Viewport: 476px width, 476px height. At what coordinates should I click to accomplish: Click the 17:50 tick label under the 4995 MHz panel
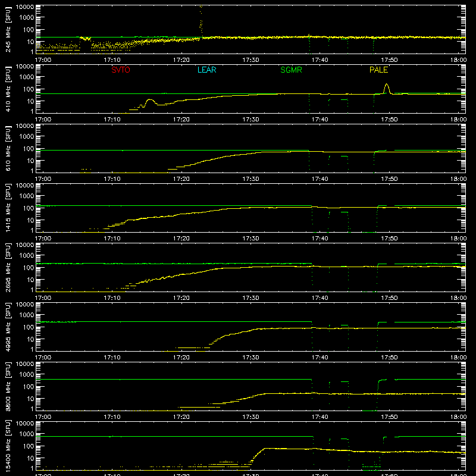[x=389, y=358]
